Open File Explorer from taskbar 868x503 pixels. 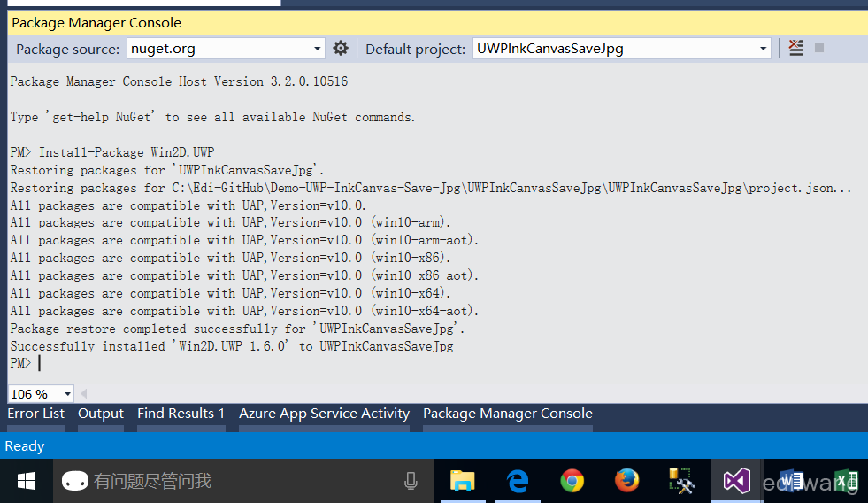click(463, 481)
